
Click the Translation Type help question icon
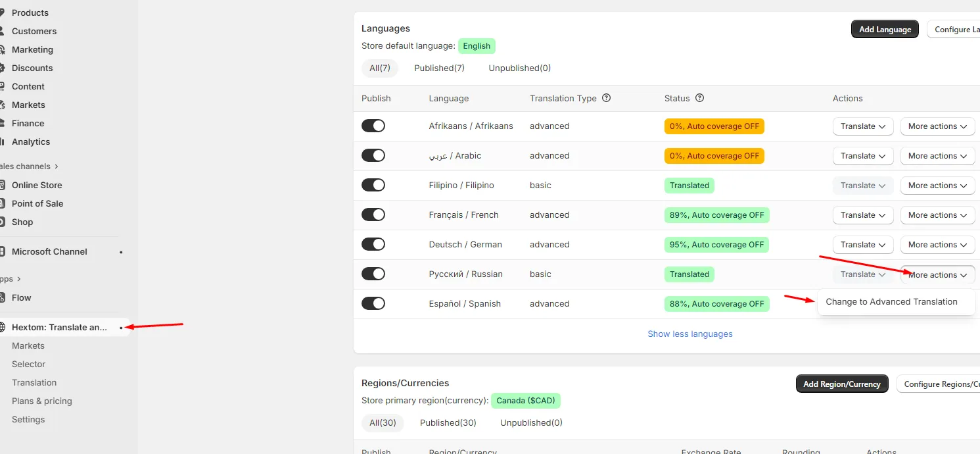[x=607, y=98]
